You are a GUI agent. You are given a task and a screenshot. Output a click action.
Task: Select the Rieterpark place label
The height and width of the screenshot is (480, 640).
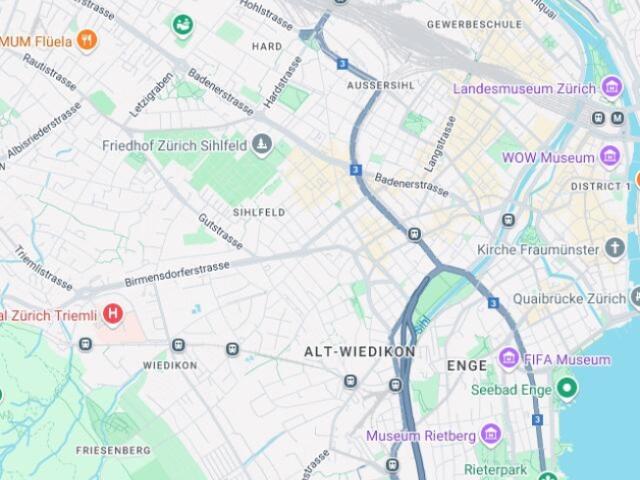coord(496,469)
